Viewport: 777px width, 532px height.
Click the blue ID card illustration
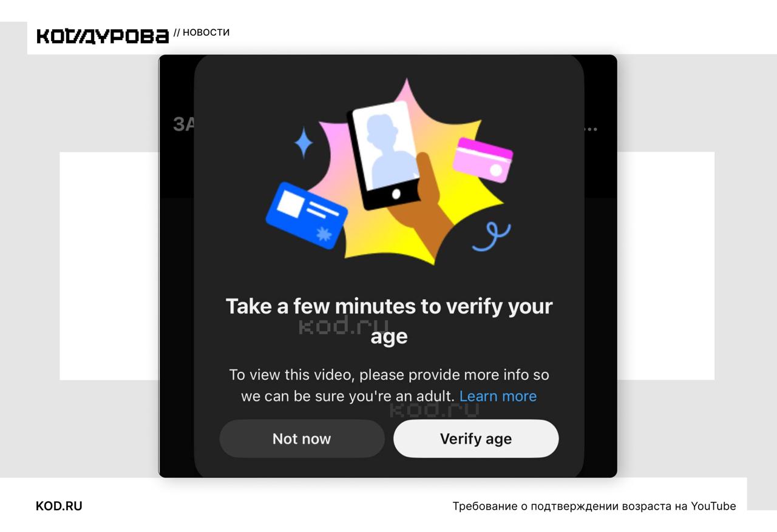[x=307, y=216]
